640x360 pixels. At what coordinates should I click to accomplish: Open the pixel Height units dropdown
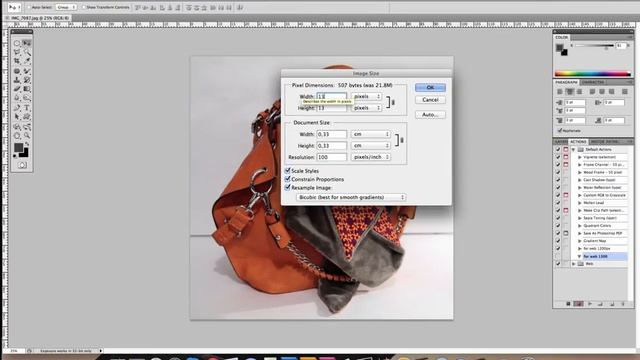click(x=367, y=108)
